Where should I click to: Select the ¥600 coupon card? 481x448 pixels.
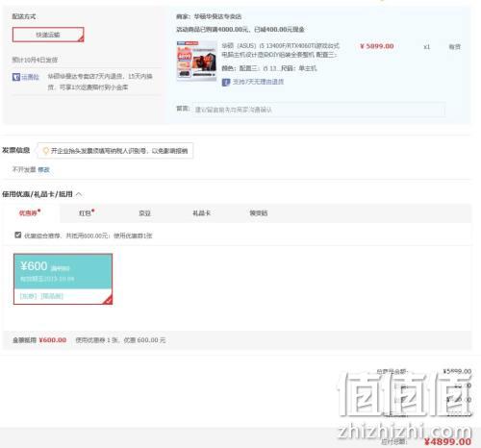(x=63, y=279)
